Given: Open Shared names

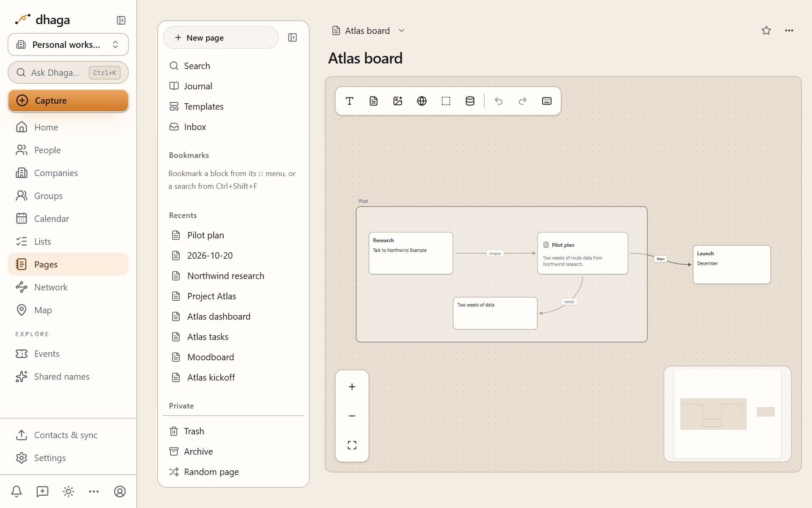Looking at the screenshot, I should [68, 376].
